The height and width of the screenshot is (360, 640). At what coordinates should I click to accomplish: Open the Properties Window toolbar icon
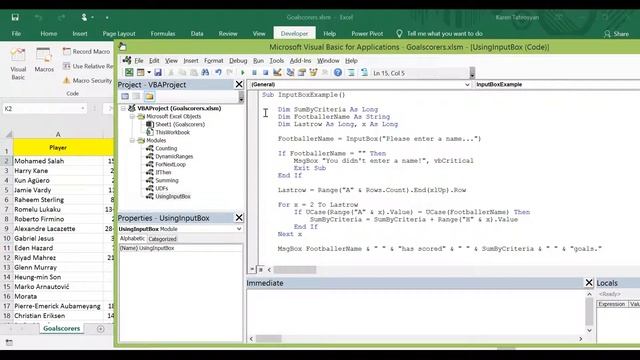302,73
